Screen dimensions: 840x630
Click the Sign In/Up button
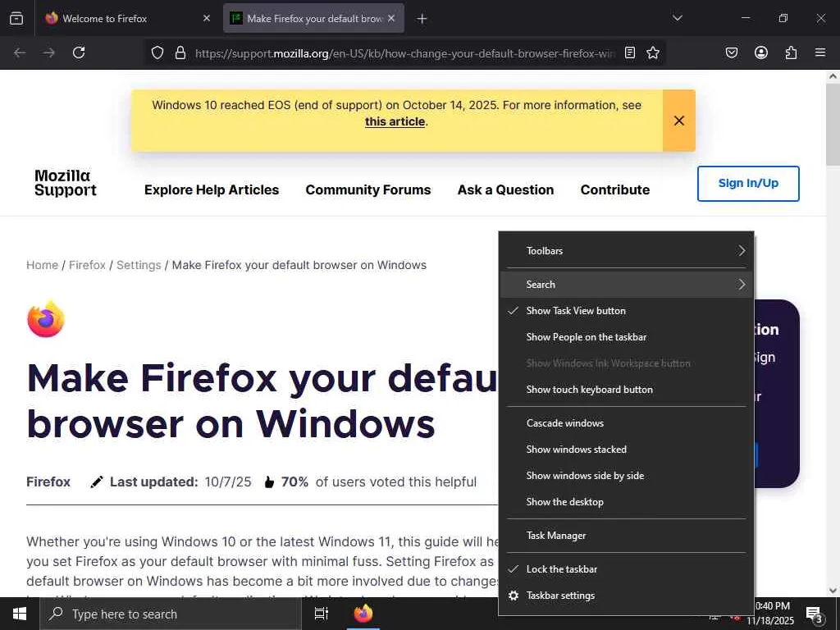pos(748,183)
